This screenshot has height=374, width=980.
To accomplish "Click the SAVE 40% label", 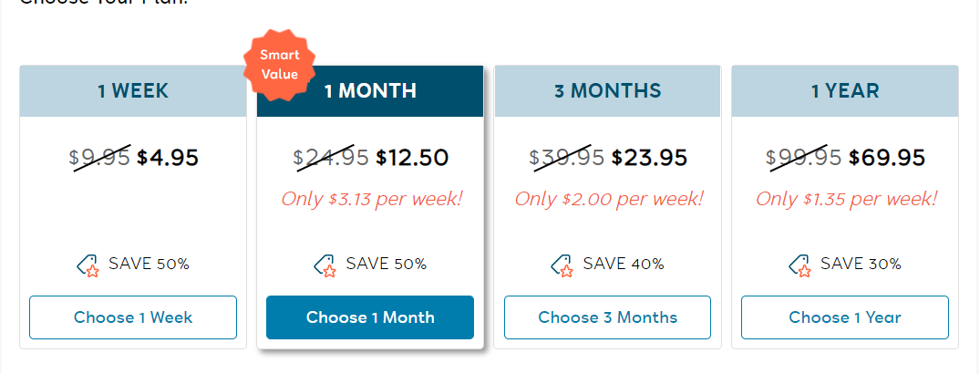I will [x=624, y=264].
